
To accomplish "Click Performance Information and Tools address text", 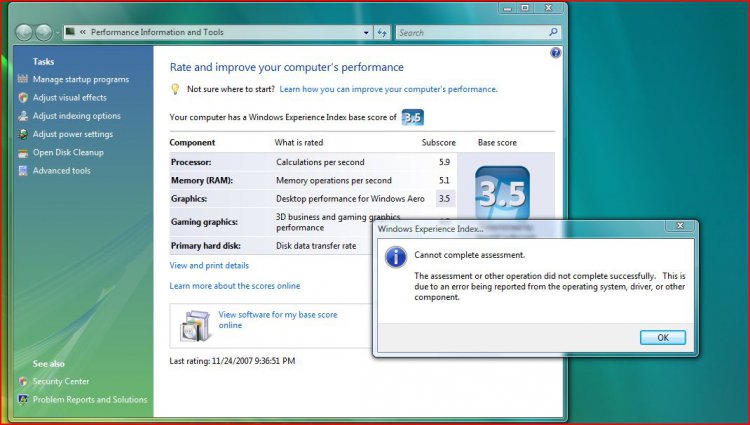I will click(x=157, y=32).
